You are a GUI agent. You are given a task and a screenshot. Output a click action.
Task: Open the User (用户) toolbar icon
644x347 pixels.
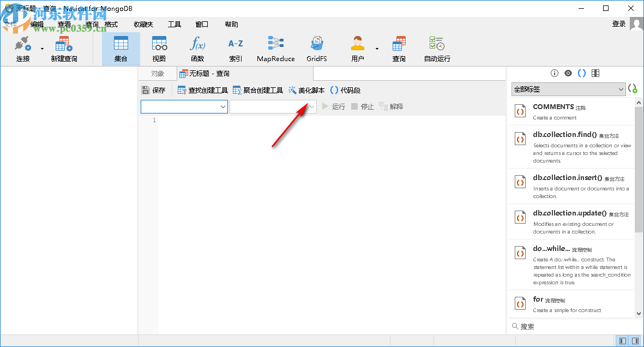(x=358, y=49)
